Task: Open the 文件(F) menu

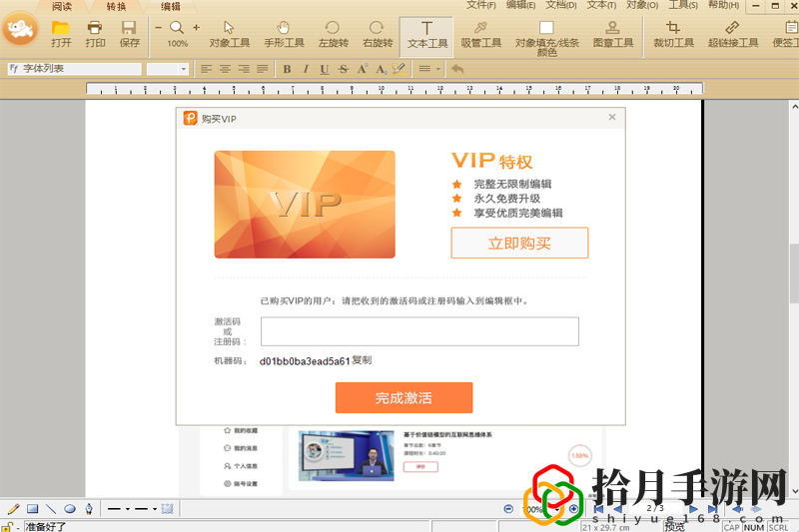Action: (x=481, y=5)
